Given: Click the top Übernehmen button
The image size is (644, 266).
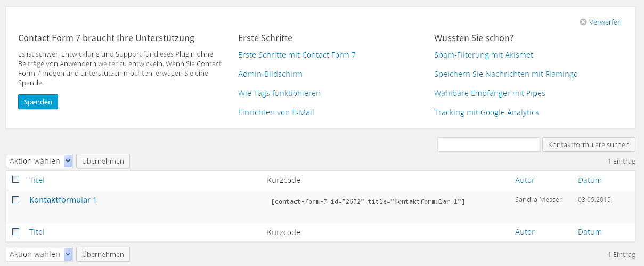Looking at the screenshot, I should (x=103, y=161).
